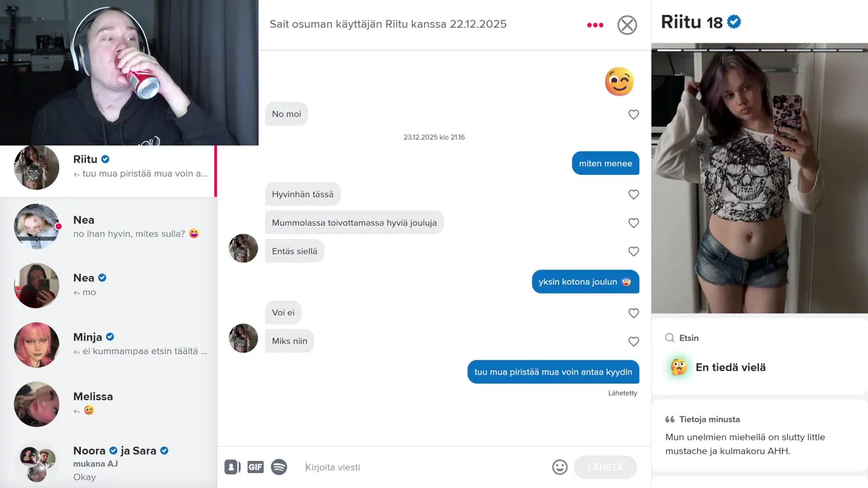Open the three-dot options menu
Image resolution: width=868 pixels, height=488 pixels.
coord(595,25)
